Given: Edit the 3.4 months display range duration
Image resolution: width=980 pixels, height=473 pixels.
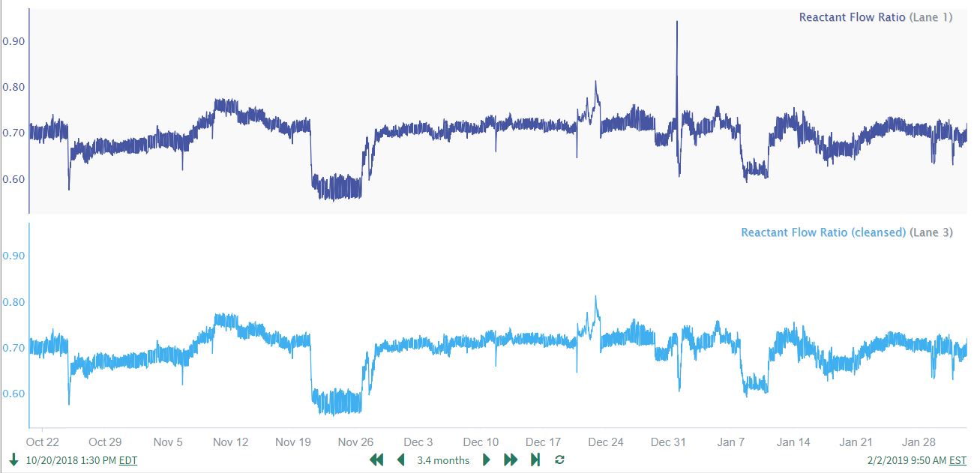Looking at the screenshot, I should click(443, 460).
